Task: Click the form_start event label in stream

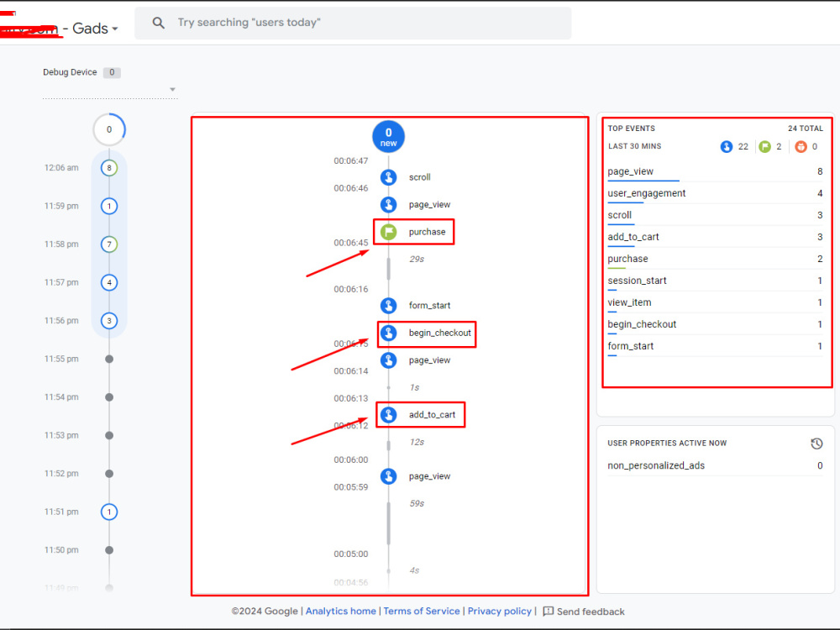Action: coord(429,306)
